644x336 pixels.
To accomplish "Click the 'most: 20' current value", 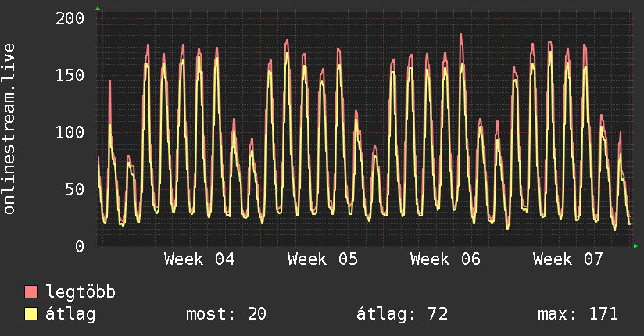I will [227, 314].
